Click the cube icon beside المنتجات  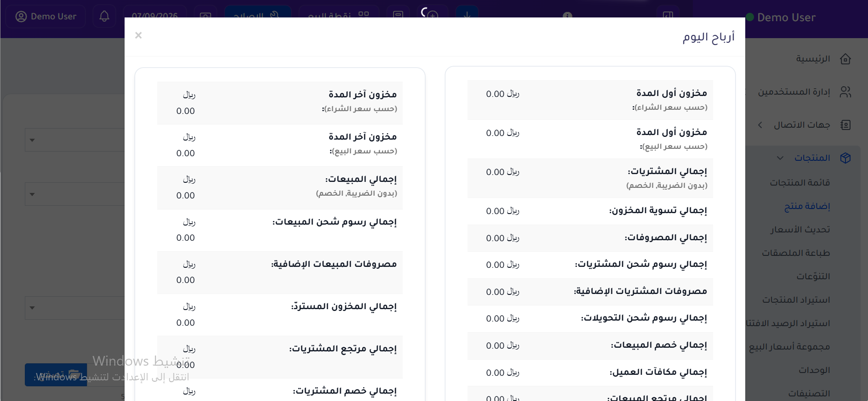[x=845, y=158]
